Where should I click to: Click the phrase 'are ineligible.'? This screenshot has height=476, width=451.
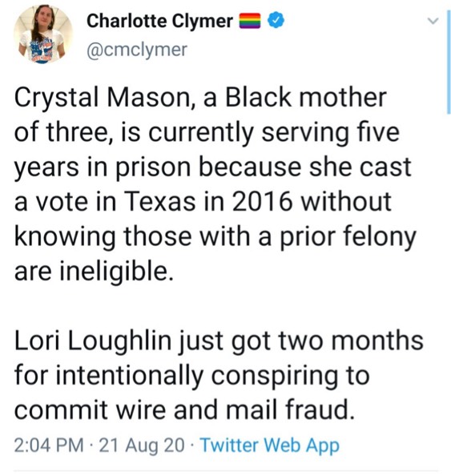tap(95, 271)
